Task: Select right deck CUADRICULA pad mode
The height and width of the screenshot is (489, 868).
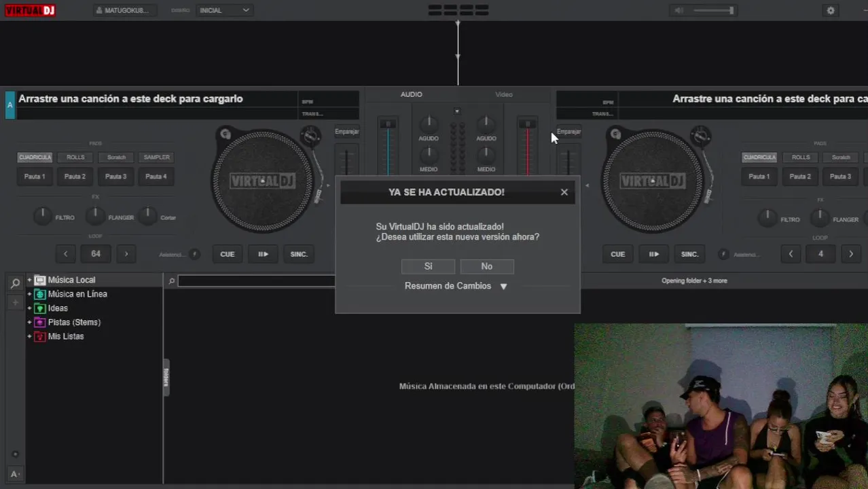Action: tap(759, 157)
